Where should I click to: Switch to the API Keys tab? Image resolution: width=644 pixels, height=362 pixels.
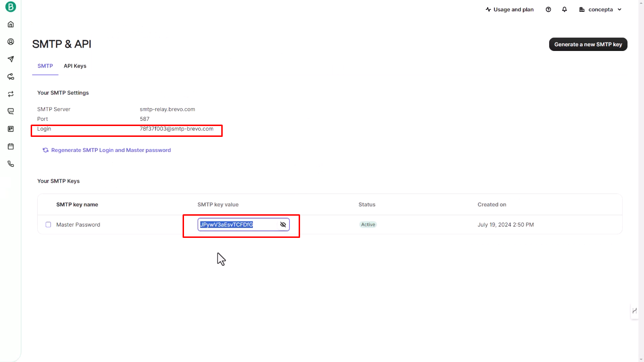tap(75, 66)
